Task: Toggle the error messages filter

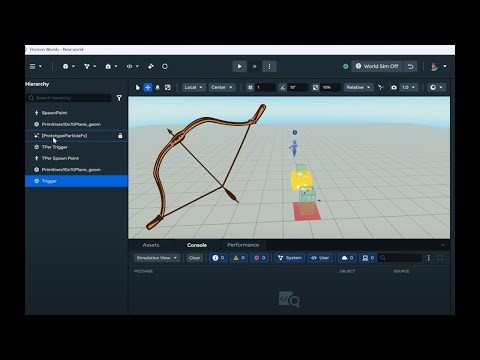Action: [x=260, y=258]
